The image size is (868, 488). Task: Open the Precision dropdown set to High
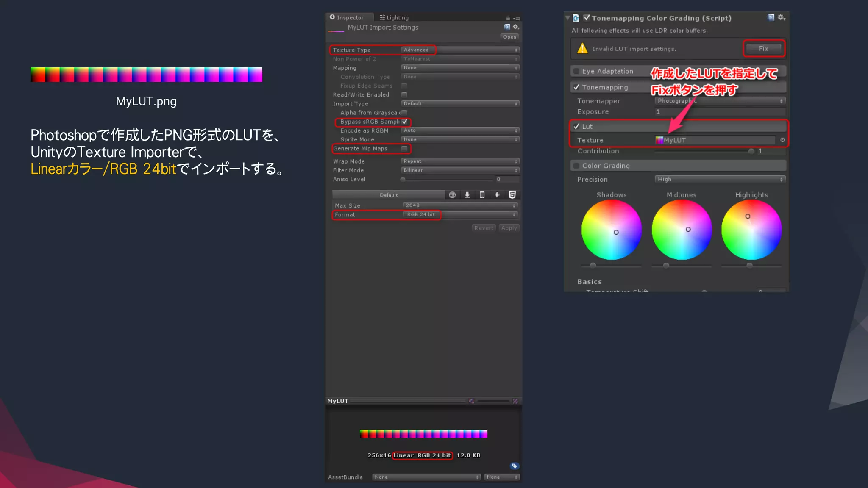[721, 179]
